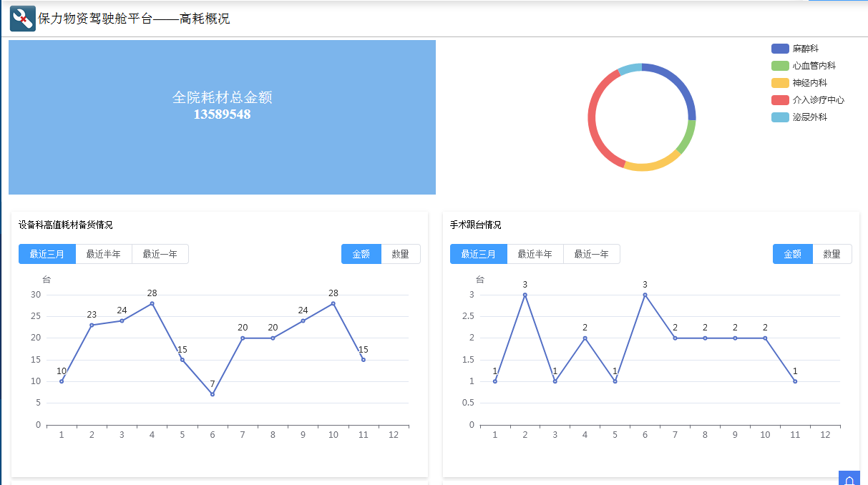868x485 pixels.
Task: Toggle 介入诊疗中心 legend color swatch
Action: (x=780, y=100)
